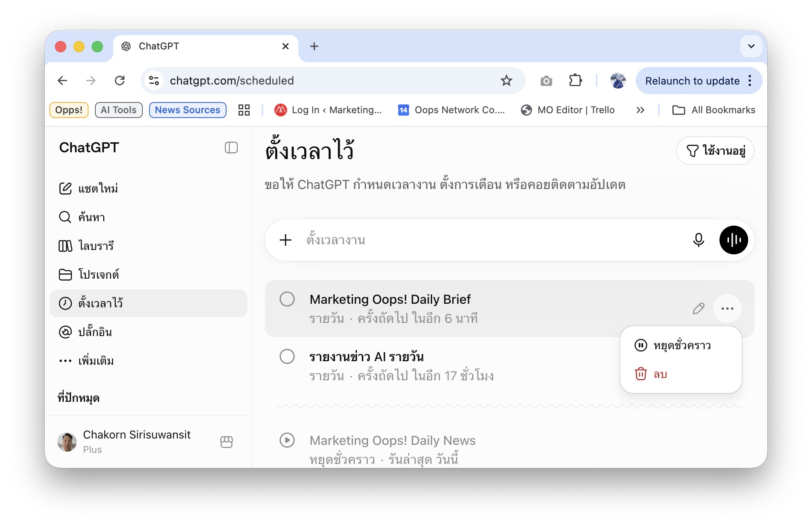
Task: Start a new chat via แชตใหม่
Action: [x=148, y=189]
